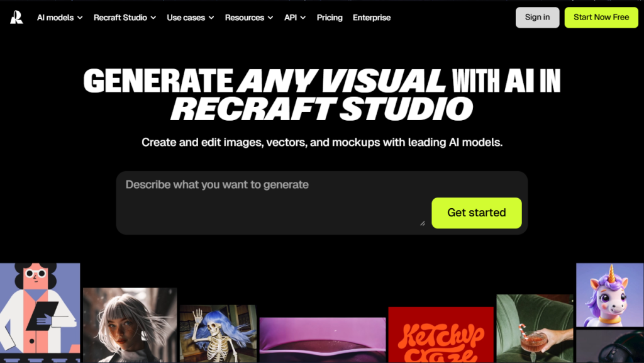644x363 pixels.
Task: Open the purple pillow image thumbnail
Action: tap(323, 340)
